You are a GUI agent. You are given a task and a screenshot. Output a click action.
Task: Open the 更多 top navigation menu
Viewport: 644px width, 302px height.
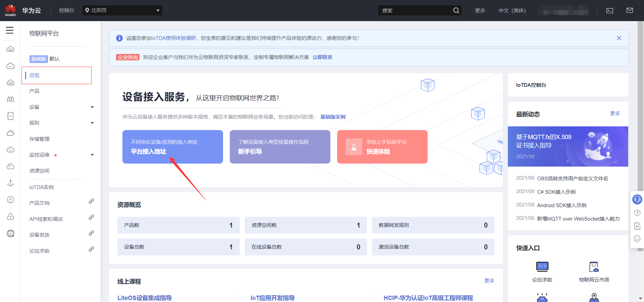(480, 11)
